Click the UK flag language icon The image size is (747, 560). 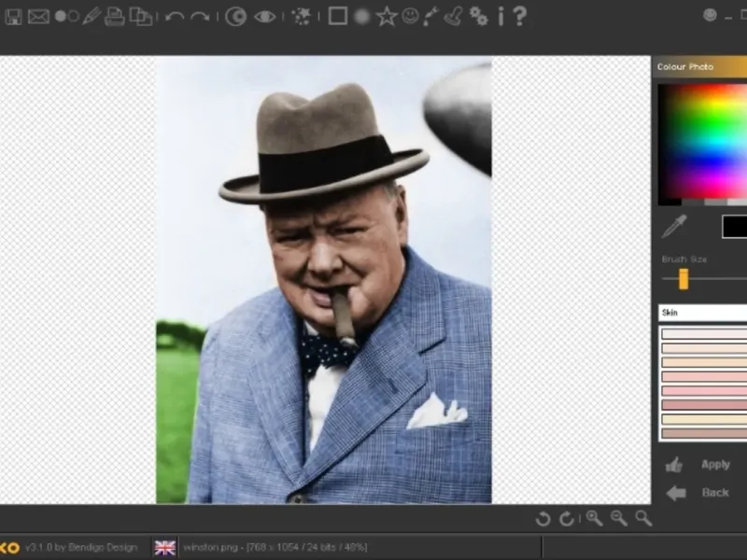click(165, 548)
